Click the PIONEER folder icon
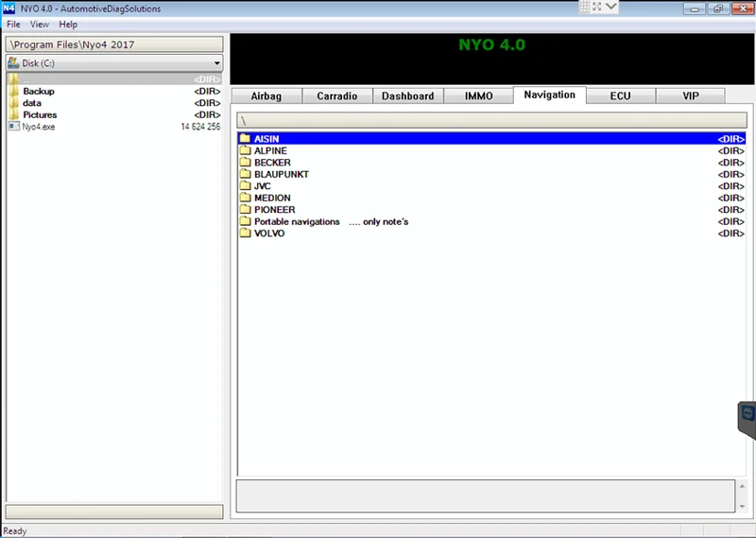This screenshot has height=538, width=756. 246,209
